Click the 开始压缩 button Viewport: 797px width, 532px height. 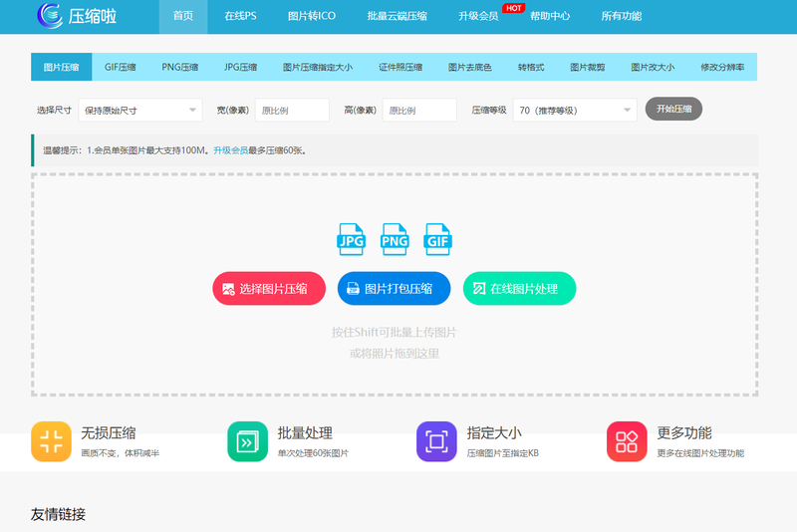click(x=674, y=109)
